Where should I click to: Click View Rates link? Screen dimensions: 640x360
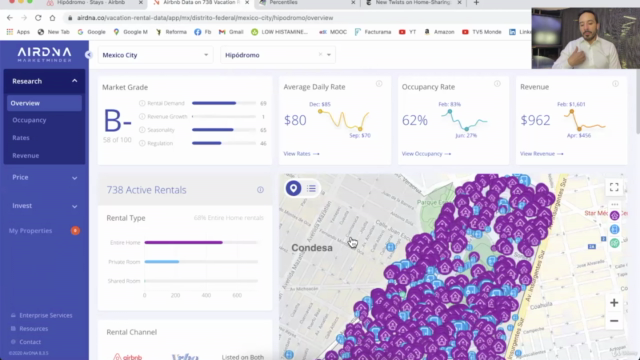tap(301, 153)
